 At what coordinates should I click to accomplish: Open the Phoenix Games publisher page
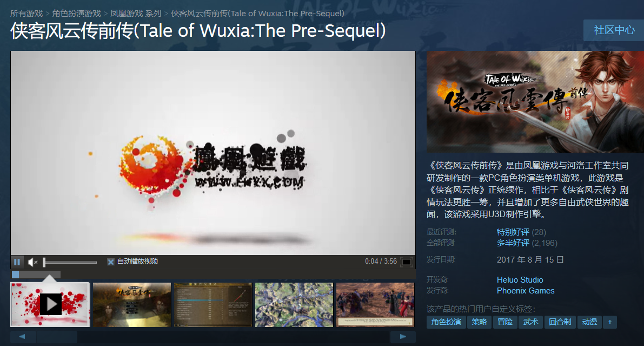click(525, 291)
